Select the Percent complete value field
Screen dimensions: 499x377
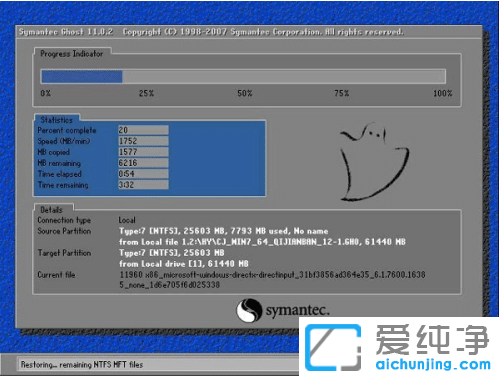[143, 130]
